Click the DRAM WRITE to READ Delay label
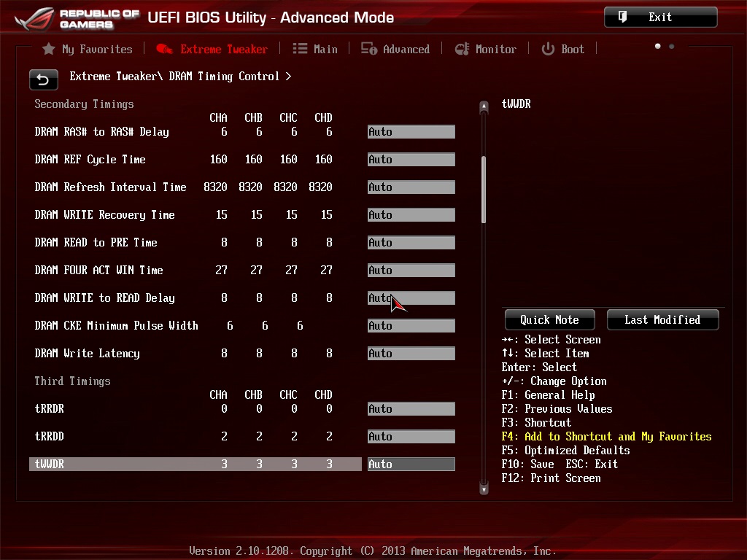The width and height of the screenshot is (747, 560). (105, 298)
